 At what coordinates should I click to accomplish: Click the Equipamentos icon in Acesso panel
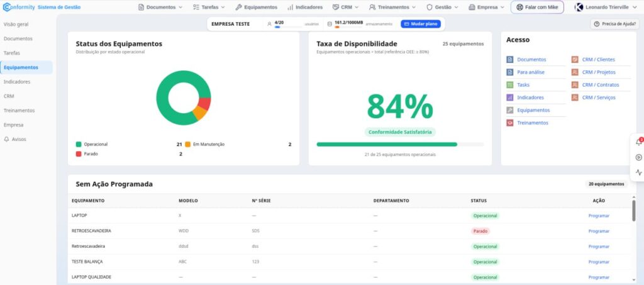click(509, 110)
